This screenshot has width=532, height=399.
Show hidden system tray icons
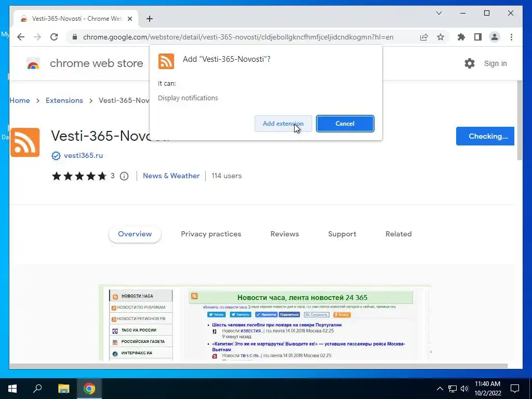(x=440, y=389)
